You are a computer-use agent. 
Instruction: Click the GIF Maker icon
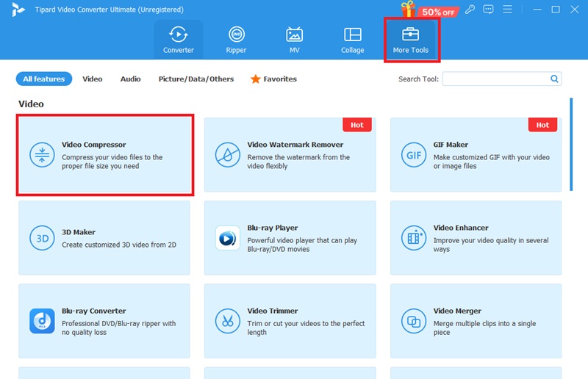tap(414, 155)
